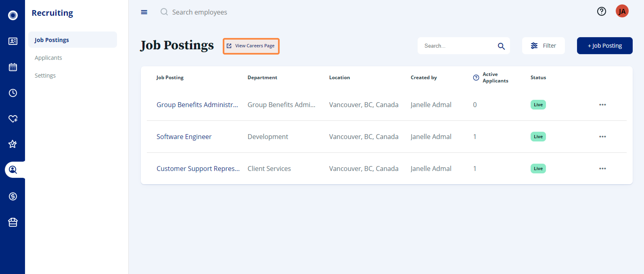The image size is (644, 274).
Task: Click the employee search magnifier icon
Action: pyautogui.click(x=164, y=12)
